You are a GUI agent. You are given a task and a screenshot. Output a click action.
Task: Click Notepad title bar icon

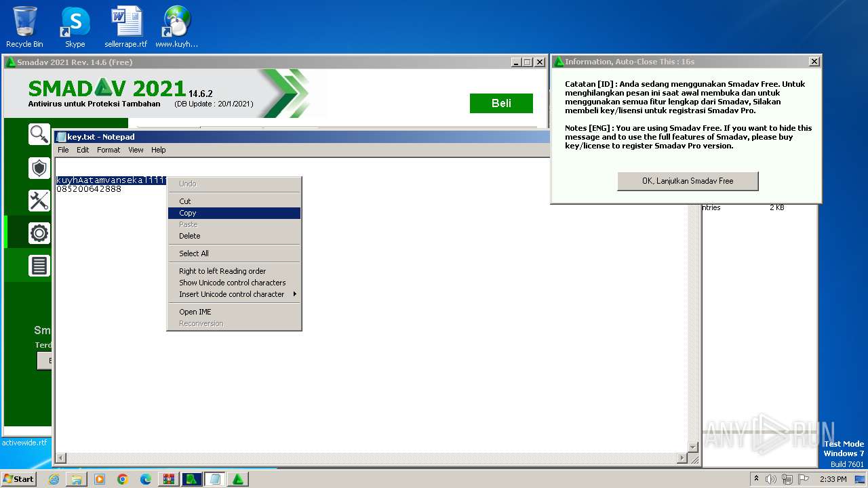(61, 137)
